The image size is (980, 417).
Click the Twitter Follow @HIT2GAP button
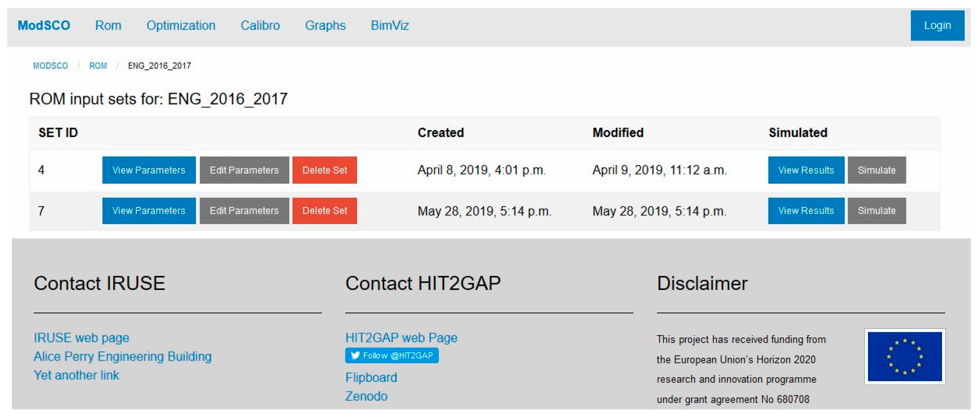coord(391,355)
